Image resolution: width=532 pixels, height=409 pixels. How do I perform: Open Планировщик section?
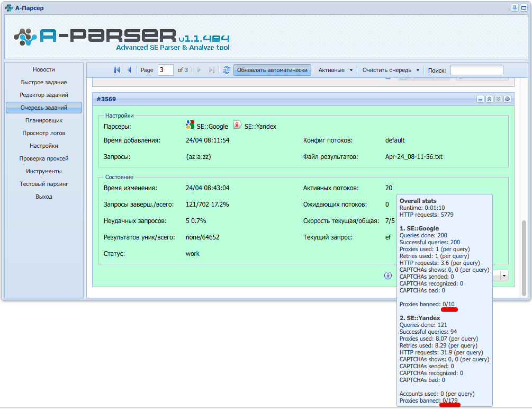coord(44,120)
